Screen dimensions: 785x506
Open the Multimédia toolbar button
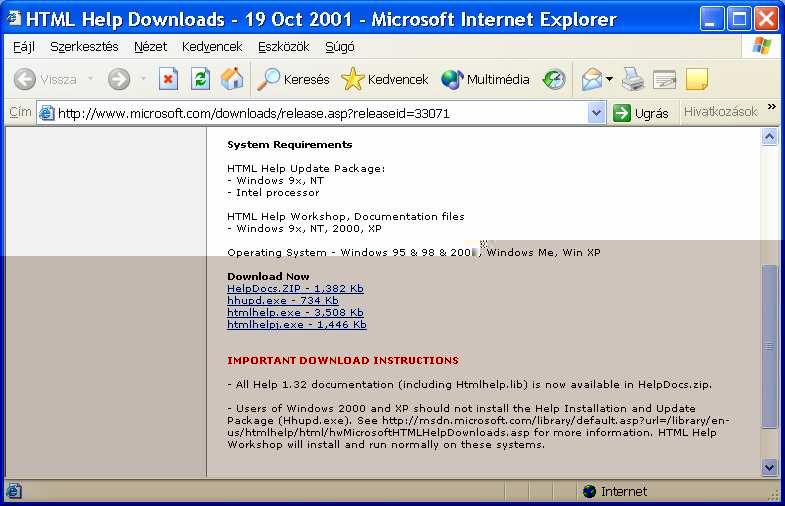click(x=485, y=79)
